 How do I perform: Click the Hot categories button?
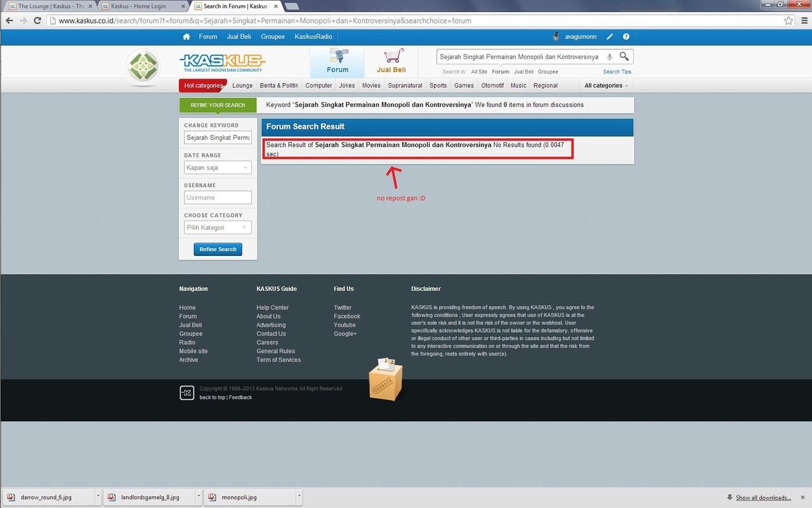[204, 86]
